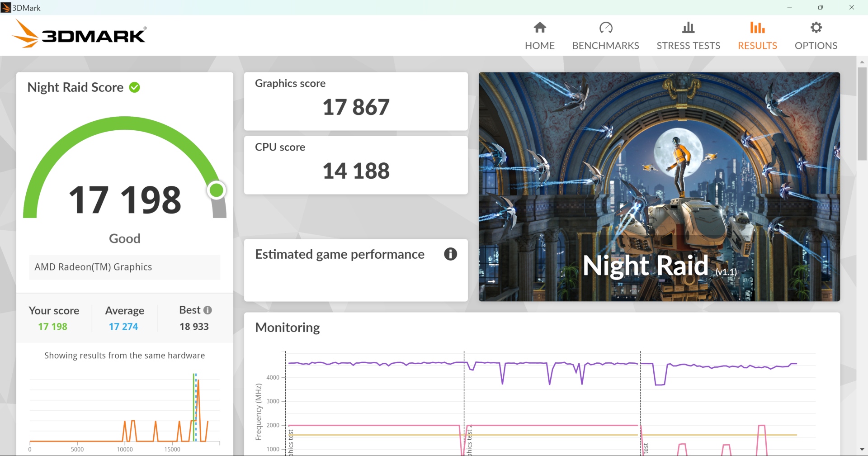Viewport: 868px width, 456px height.
Task: Click the Night Raid artwork thumbnail
Action: click(x=659, y=186)
